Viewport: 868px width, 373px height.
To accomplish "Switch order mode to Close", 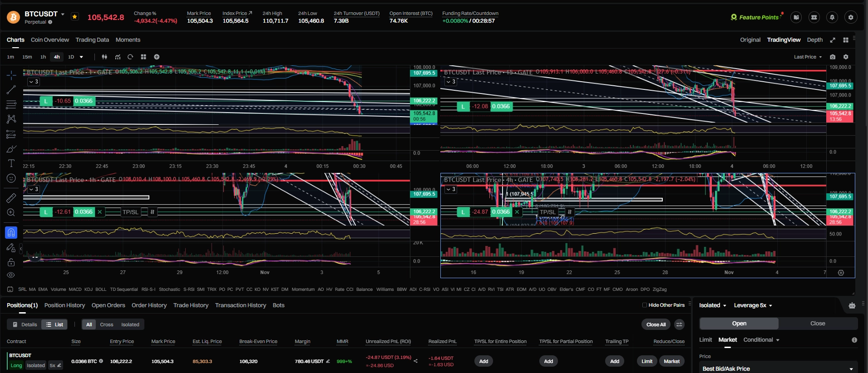I will coord(818,324).
